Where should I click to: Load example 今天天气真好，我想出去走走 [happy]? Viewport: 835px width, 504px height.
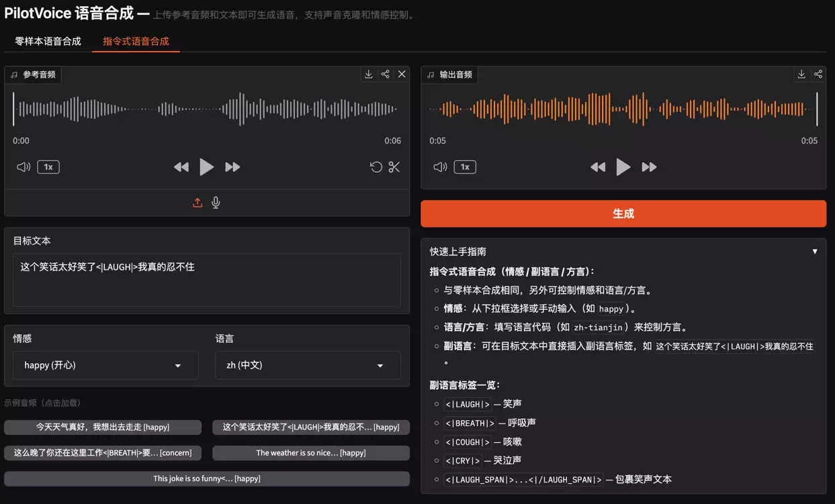pyautogui.click(x=103, y=427)
